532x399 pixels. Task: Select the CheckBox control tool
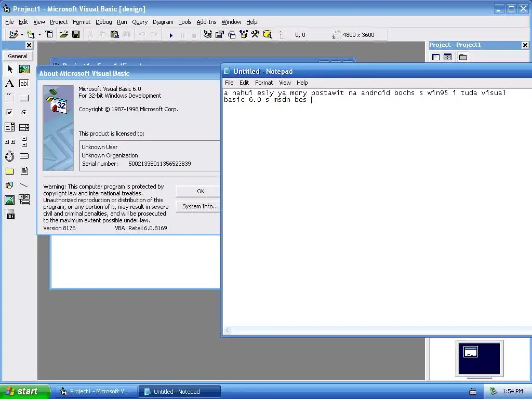[10, 112]
